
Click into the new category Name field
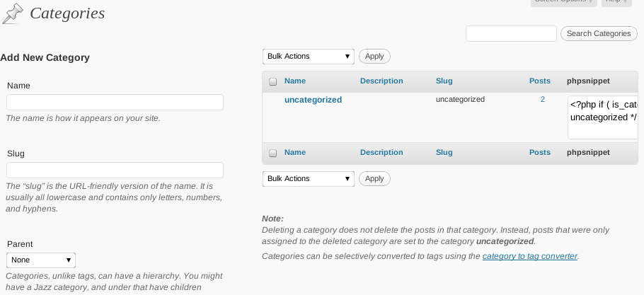[115, 102]
